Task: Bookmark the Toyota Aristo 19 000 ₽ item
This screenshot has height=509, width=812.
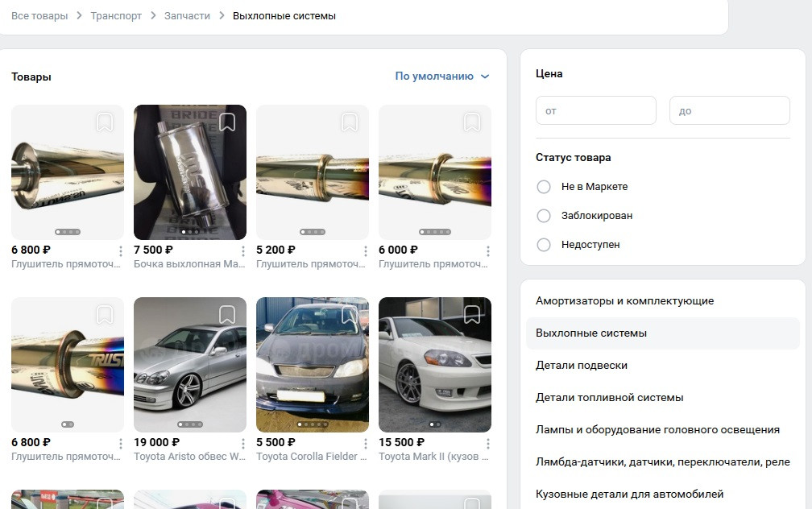Action: [227, 315]
